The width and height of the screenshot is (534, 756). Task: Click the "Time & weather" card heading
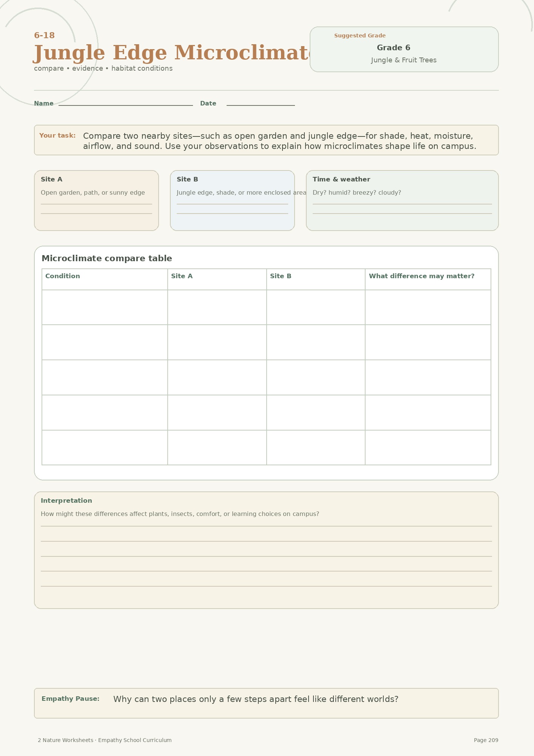click(341, 180)
